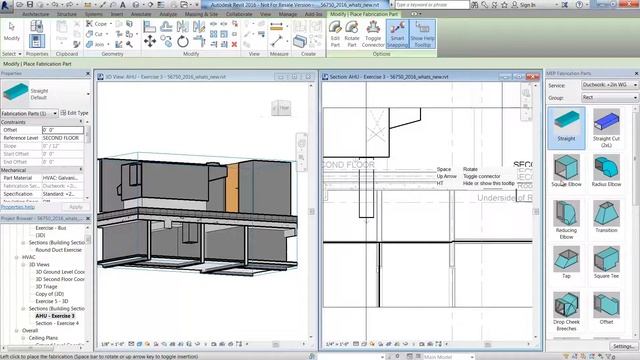Open the Select panel dropdown
Viewport: 640px width, 360px height.
coord(11,54)
